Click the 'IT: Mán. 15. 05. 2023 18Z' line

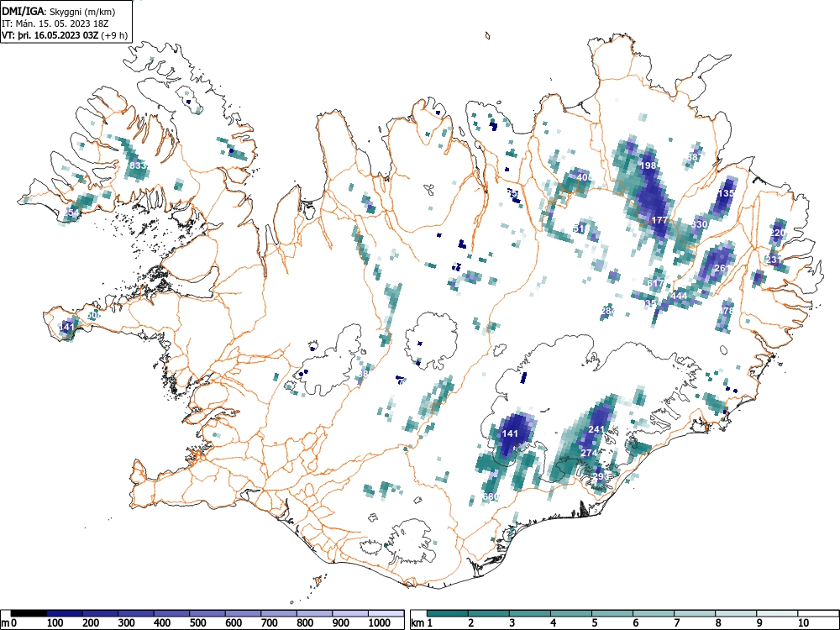(x=55, y=24)
